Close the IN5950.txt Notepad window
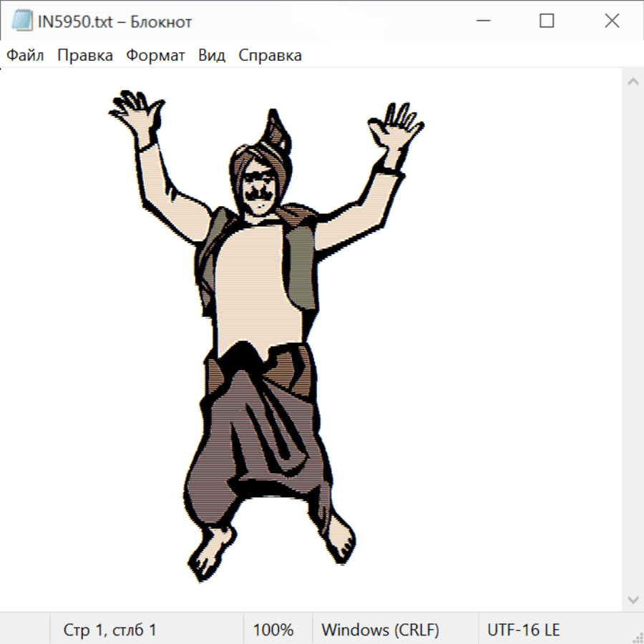This screenshot has height=644, width=644. 612,21
